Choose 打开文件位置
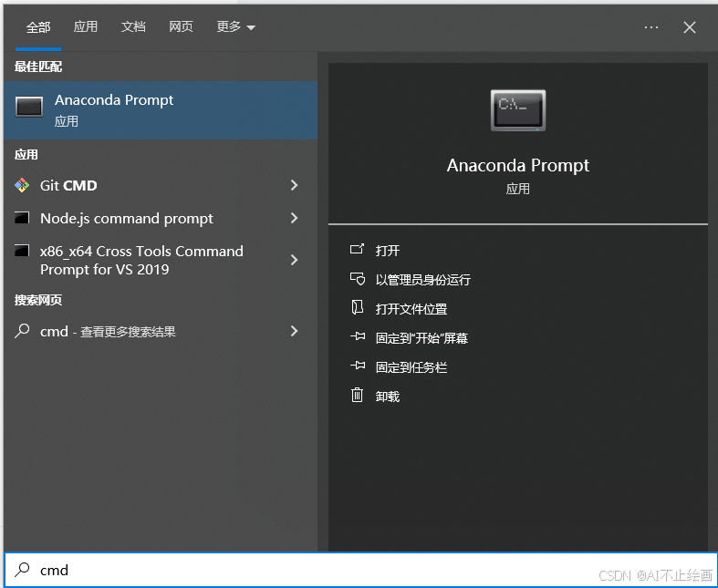Viewport: 718px width, 588px height. point(411,309)
